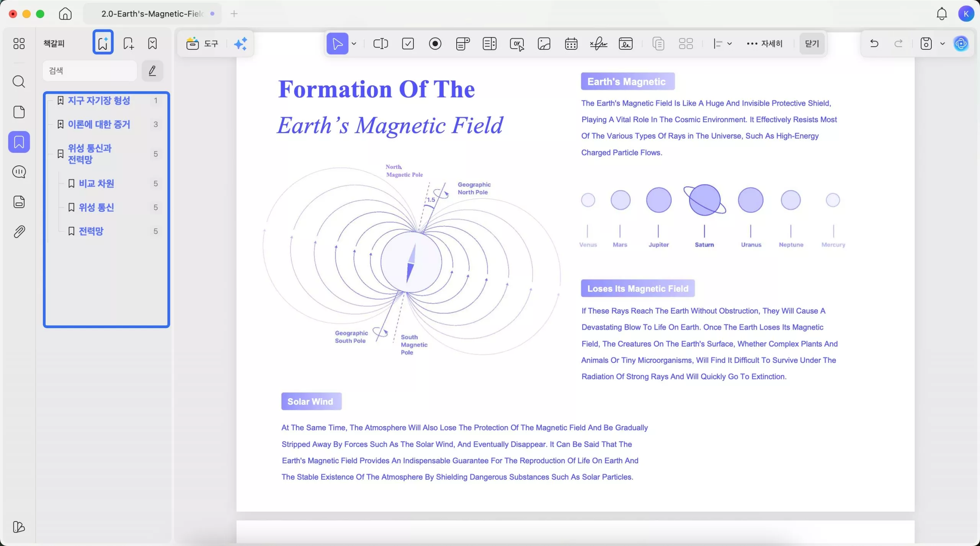Viewport: 980px width, 546px height.
Task: Switch to the 2.0-Earth's-Magnetic-Field tab
Action: click(x=152, y=14)
